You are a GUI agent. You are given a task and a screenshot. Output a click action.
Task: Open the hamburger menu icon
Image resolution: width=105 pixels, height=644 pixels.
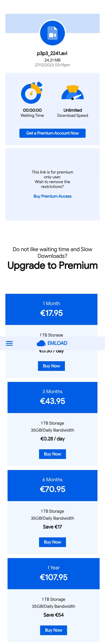click(x=9, y=343)
